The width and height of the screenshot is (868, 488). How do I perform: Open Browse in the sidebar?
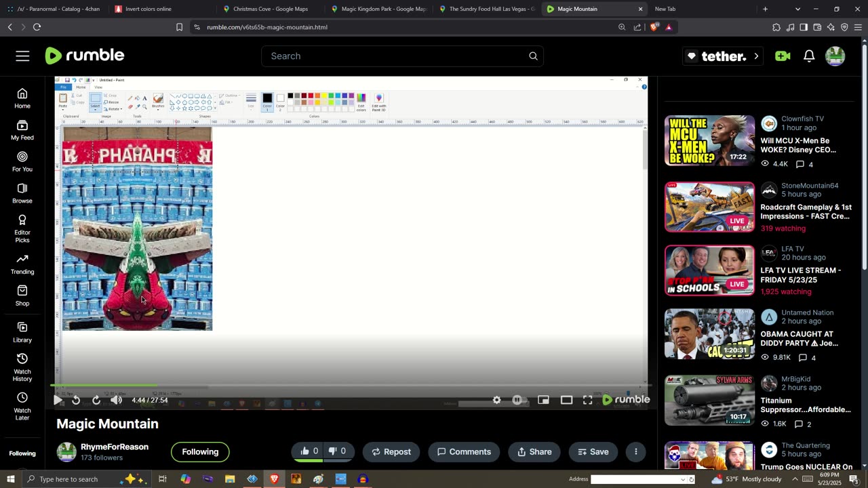[22, 193]
